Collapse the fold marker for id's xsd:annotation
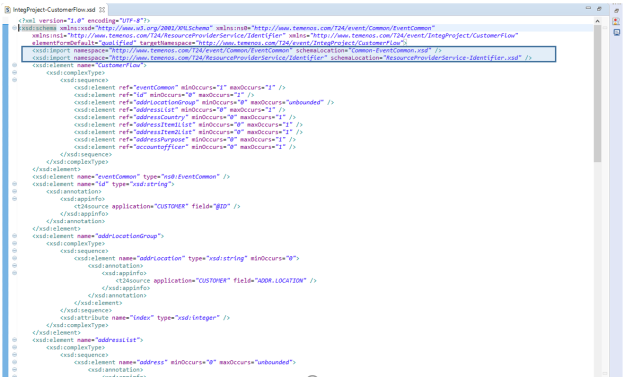This screenshot has height=377, width=624. (14, 191)
